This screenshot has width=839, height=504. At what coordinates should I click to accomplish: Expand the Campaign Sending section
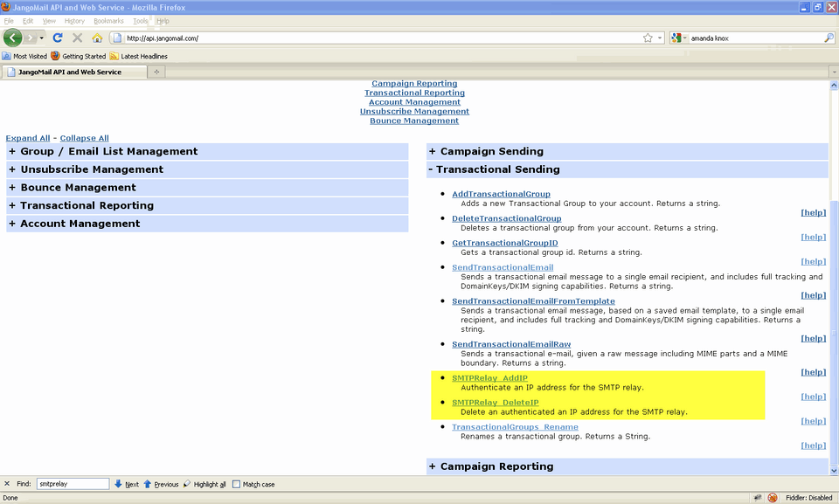[628, 151]
